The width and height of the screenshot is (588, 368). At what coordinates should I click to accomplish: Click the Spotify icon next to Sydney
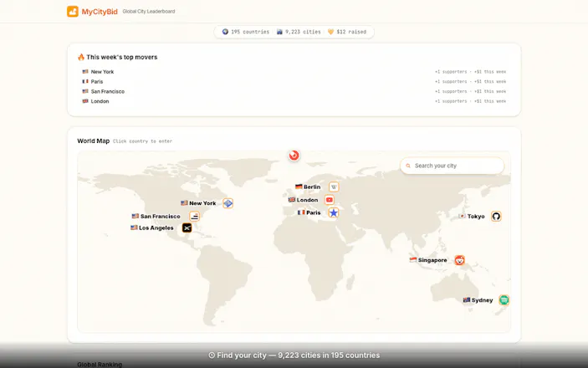[504, 300]
